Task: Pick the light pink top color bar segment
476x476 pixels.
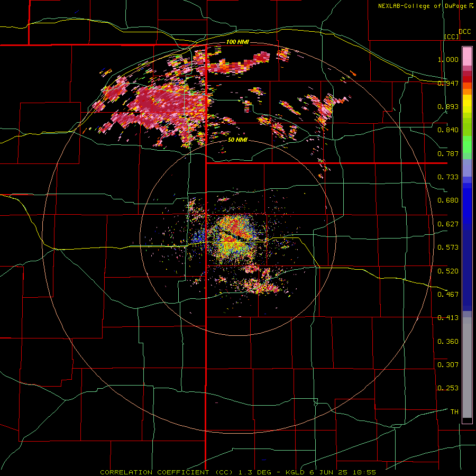Action: (x=467, y=56)
